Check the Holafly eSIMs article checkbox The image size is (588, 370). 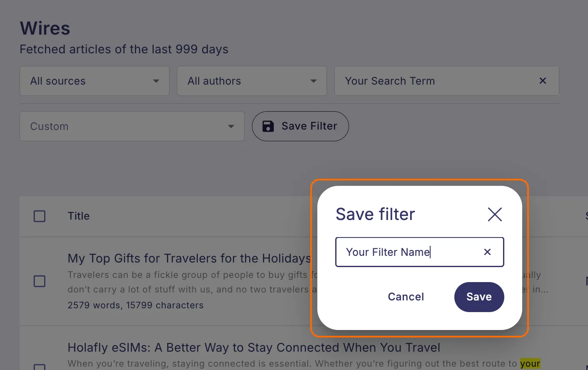coord(40,367)
